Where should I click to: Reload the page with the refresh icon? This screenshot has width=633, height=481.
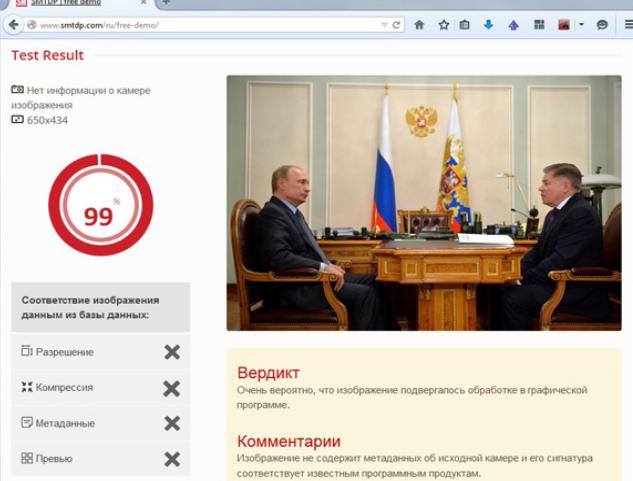pos(396,25)
